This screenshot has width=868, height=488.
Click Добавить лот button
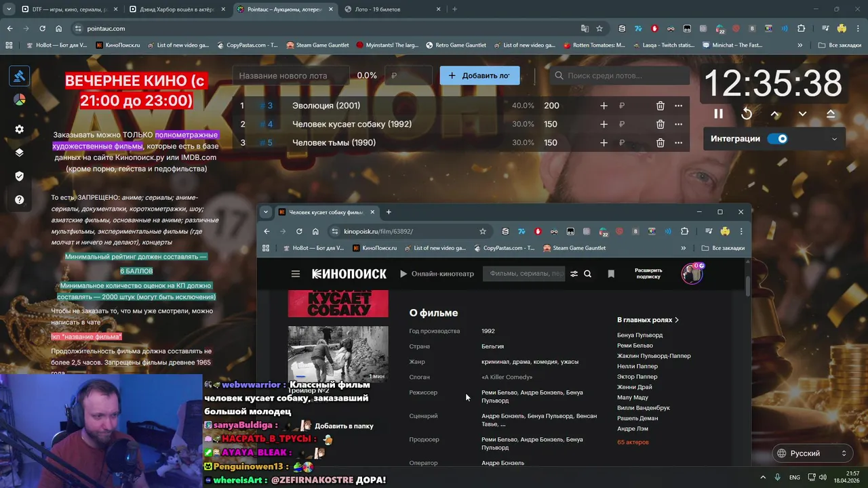479,75
